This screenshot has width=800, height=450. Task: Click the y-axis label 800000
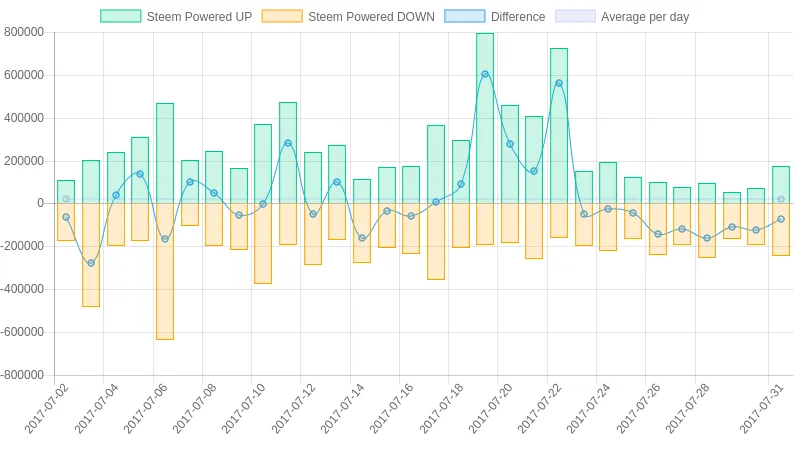24,32
